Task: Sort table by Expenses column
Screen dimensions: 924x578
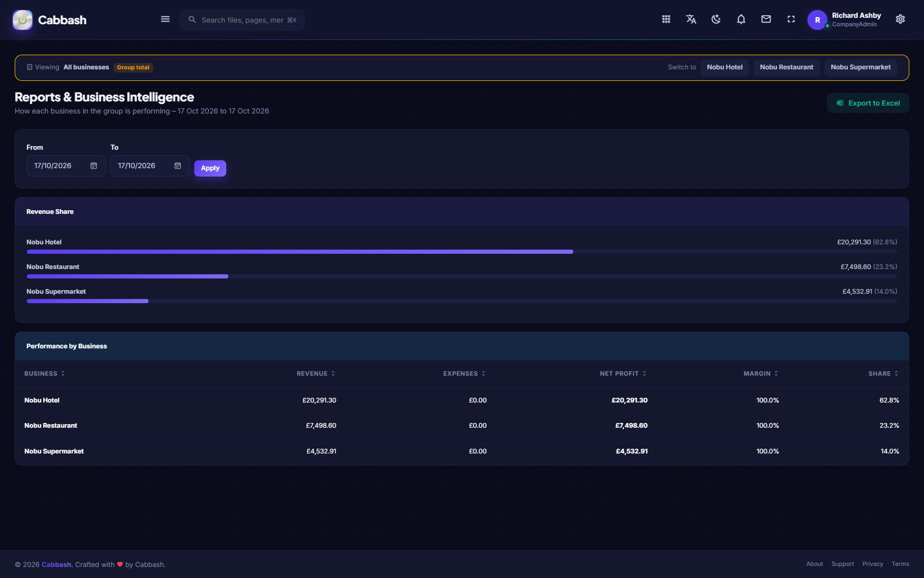Action: [x=465, y=374]
